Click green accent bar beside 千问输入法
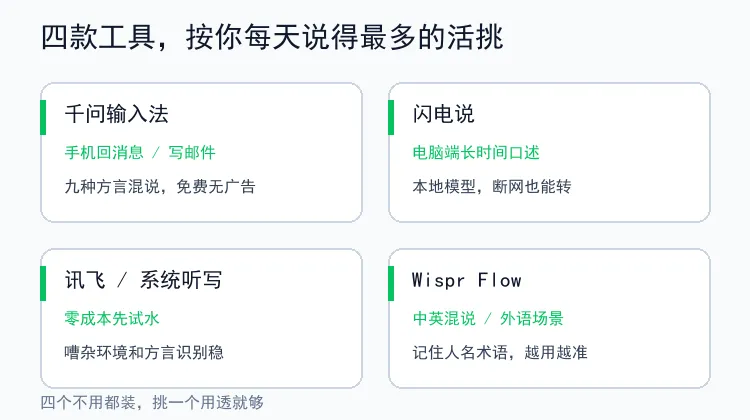Screen dimensions: 750x420 [43, 118]
